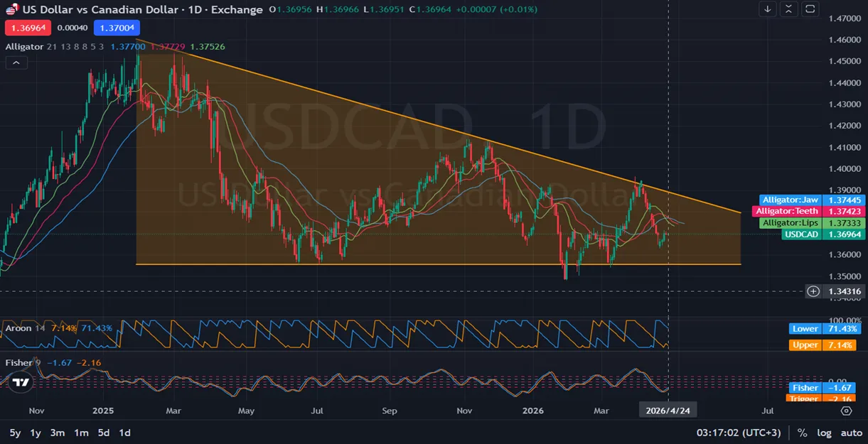Click the fullscreen frame icon at top right
868x444 pixels.
810,9
